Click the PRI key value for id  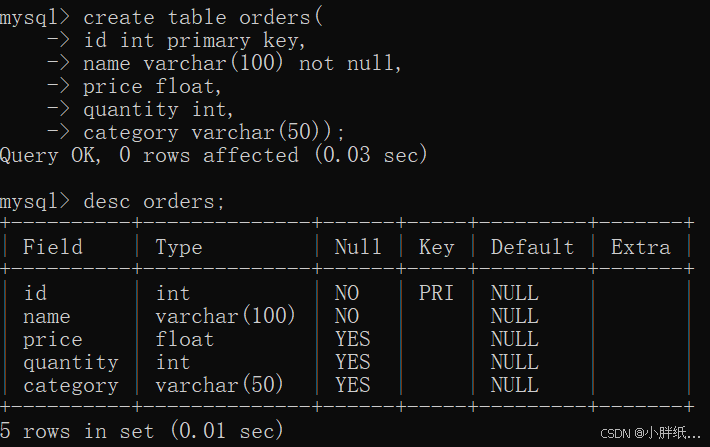click(436, 293)
